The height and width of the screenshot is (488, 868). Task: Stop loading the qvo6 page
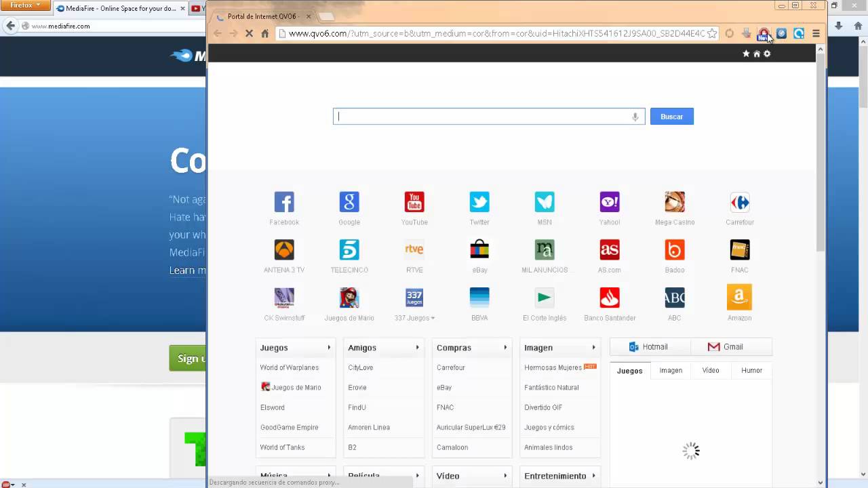pos(249,33)
